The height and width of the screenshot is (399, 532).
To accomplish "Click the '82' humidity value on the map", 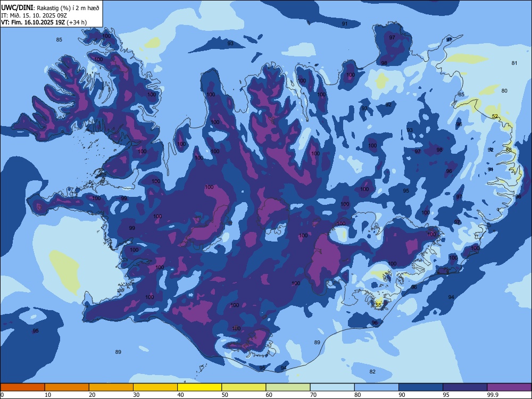I will (372, 371).
